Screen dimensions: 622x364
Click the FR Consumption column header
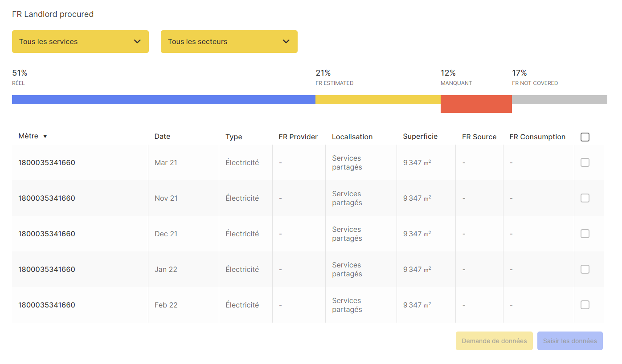[537, 137]
